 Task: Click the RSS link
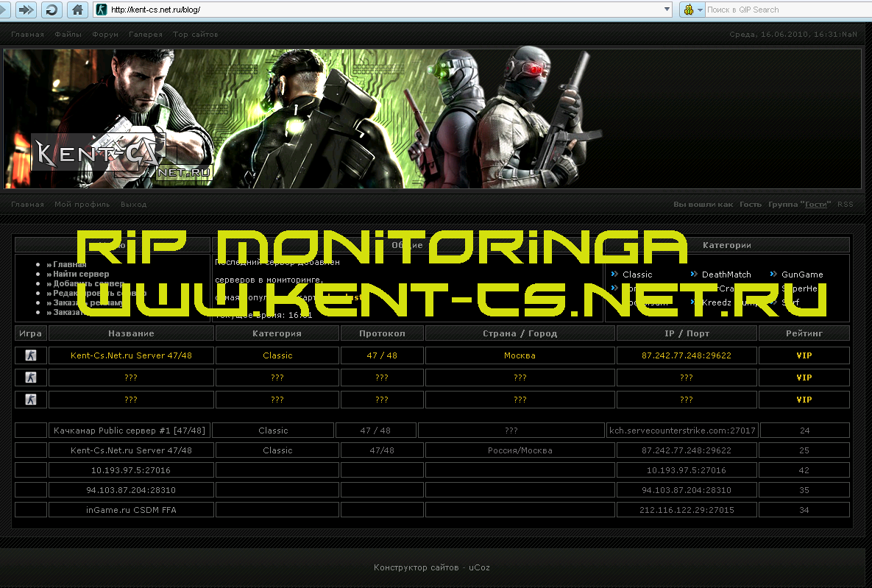(845, 205)
